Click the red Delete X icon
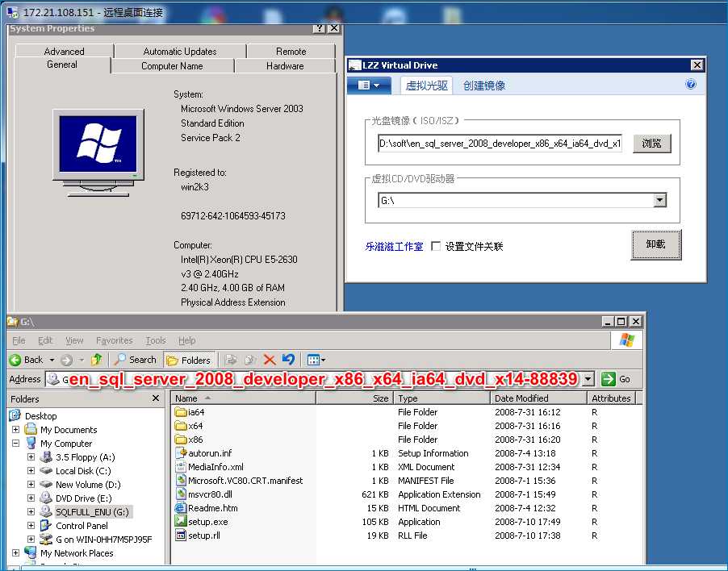This screenshot has height=571, width=728. (x=270, y=360)
